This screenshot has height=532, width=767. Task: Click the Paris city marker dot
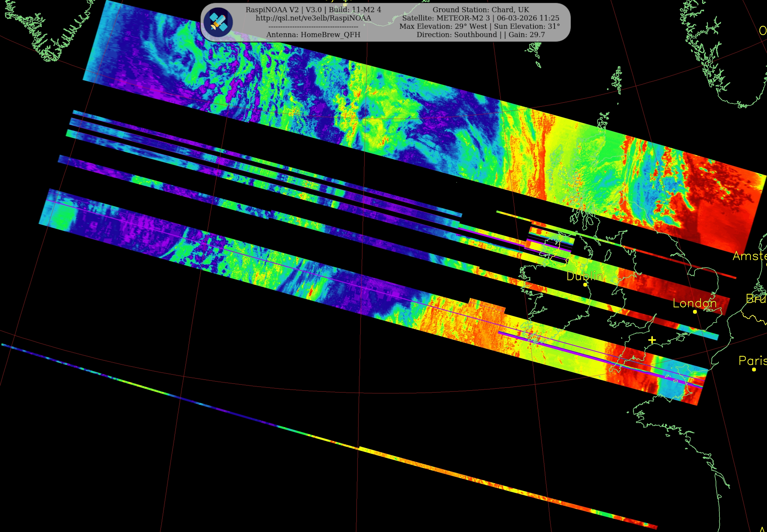(x=754, y=369)
